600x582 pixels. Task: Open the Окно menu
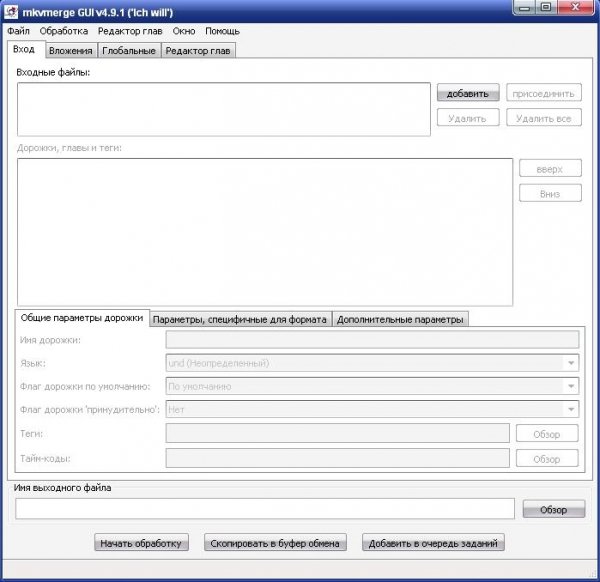pyautogui.click(x=184, y=31)
